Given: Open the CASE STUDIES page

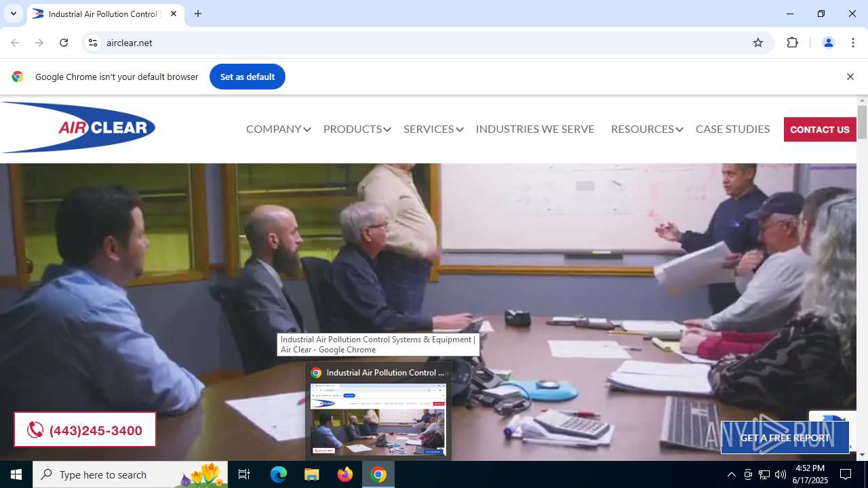Looking at the screenshot, I should 732,129.
